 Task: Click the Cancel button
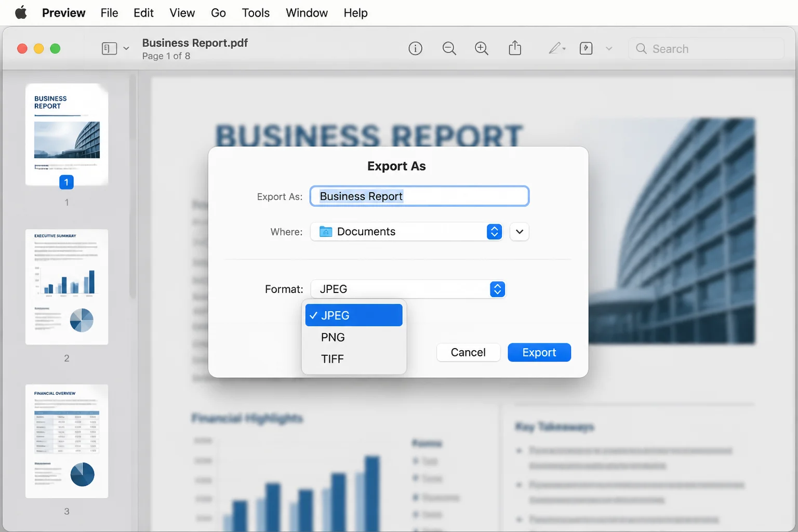pyautogui.click(x=468, y=352)
